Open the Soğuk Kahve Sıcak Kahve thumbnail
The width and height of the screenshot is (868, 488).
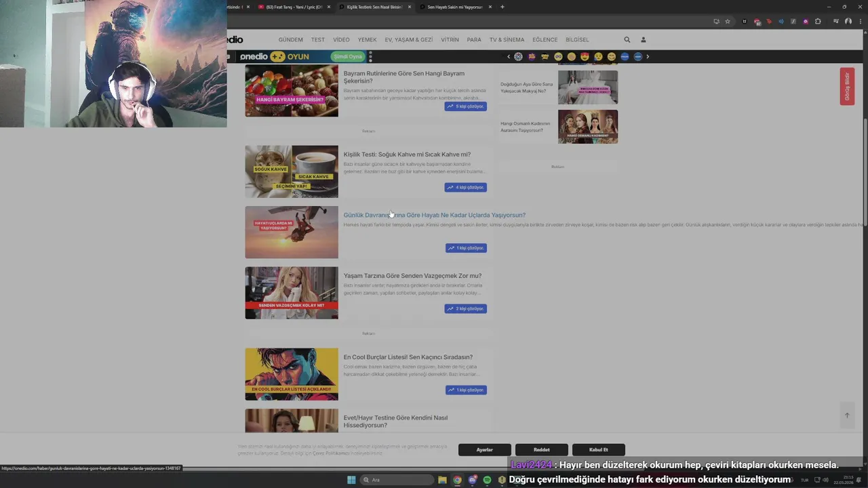[x=292, y=171]
